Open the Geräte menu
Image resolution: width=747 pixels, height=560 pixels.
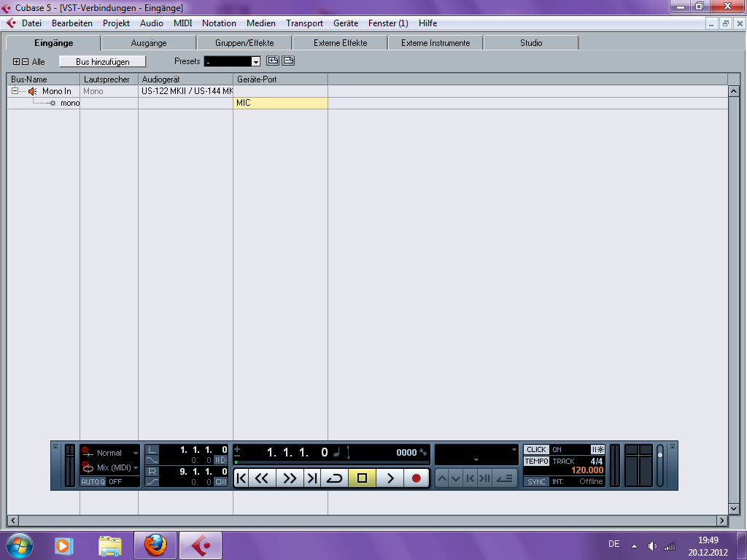coord(345,23)
